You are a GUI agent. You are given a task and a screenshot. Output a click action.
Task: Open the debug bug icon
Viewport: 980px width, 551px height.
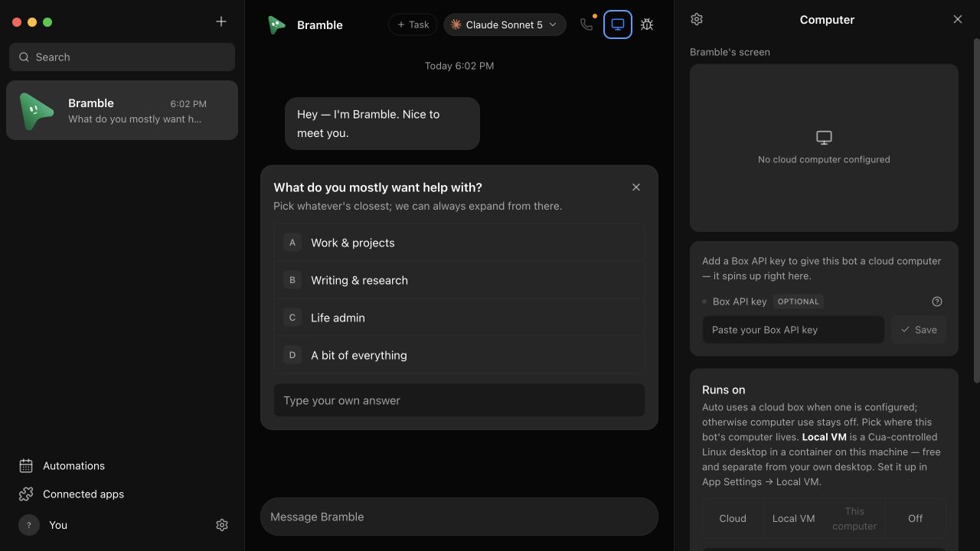(647, 24)
